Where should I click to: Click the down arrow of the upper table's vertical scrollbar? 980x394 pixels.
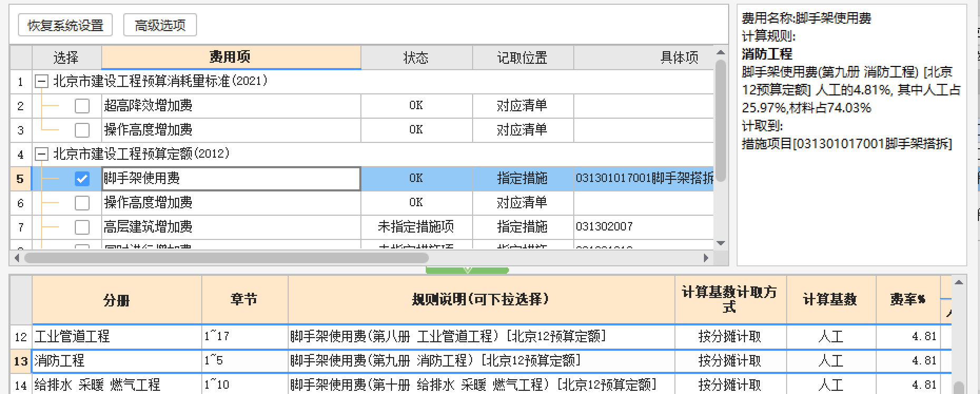click(721, 243)
